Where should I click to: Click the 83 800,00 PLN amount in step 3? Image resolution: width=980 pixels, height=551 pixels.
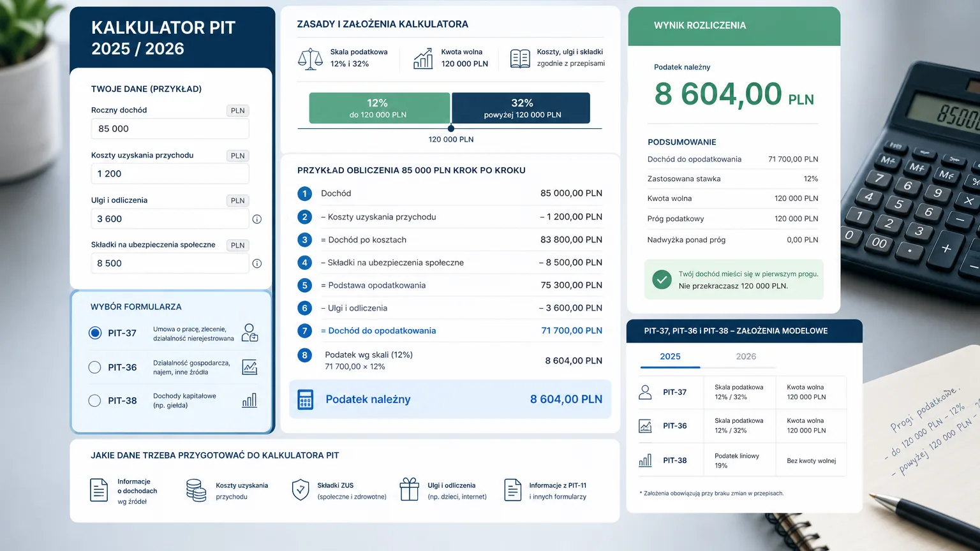pyautogui.click(x=571, y=240)
